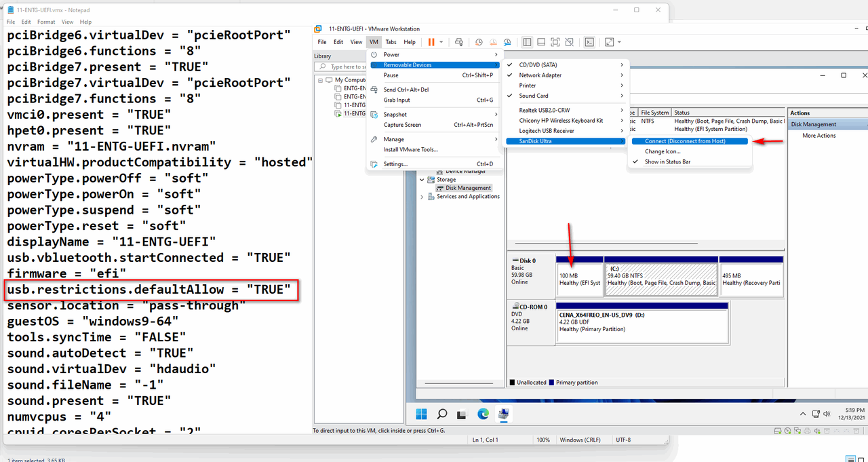Expand the Snapshot submenu

tap(434, 115)
